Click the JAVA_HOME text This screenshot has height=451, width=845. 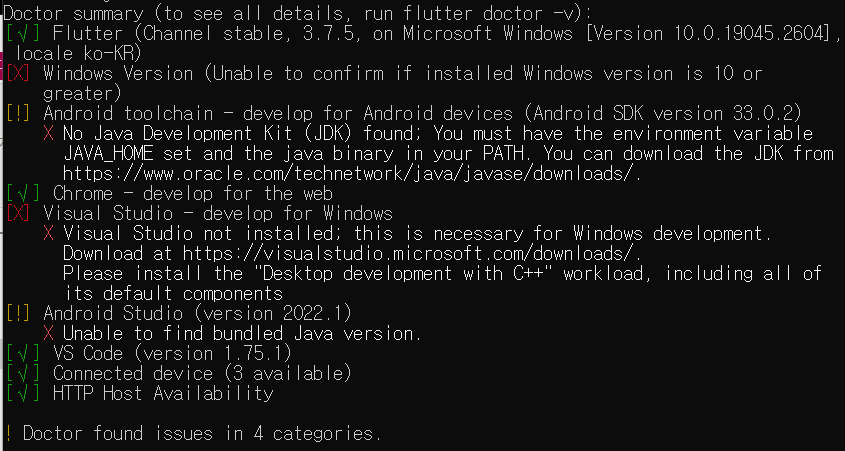108,154
